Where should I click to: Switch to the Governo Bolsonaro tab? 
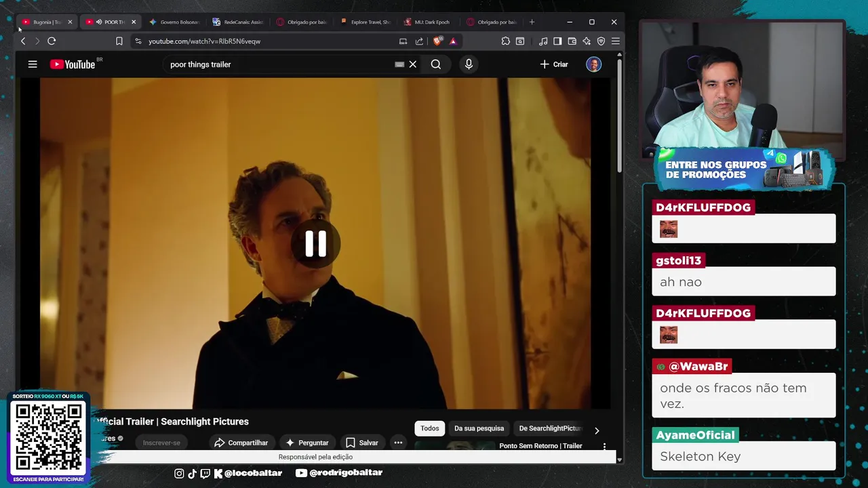174,22
